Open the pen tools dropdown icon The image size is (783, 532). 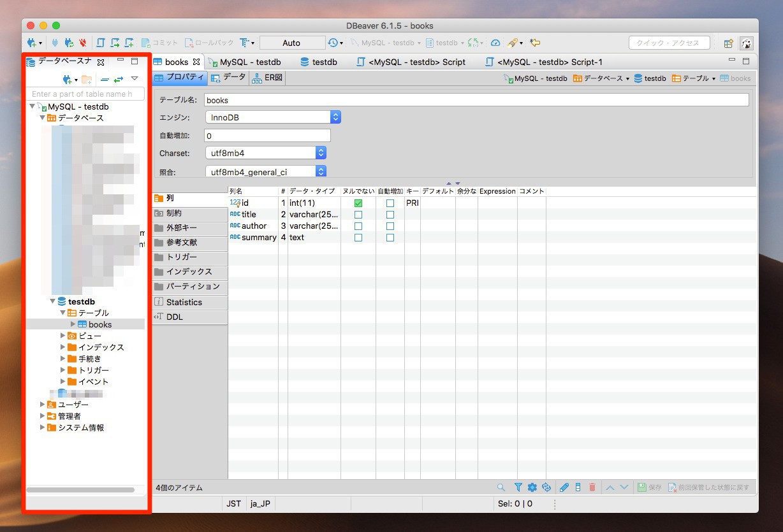pyautogui.click(x=514, y=43)
